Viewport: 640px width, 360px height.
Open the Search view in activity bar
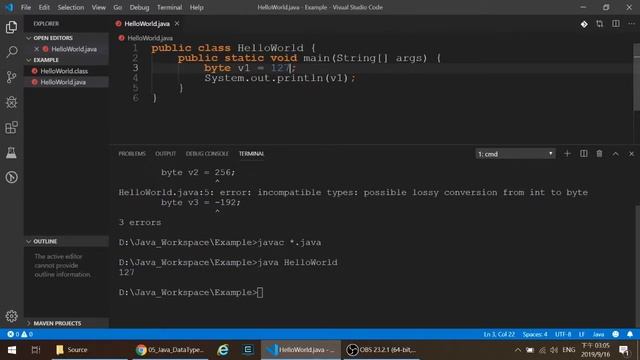(11, 52)
